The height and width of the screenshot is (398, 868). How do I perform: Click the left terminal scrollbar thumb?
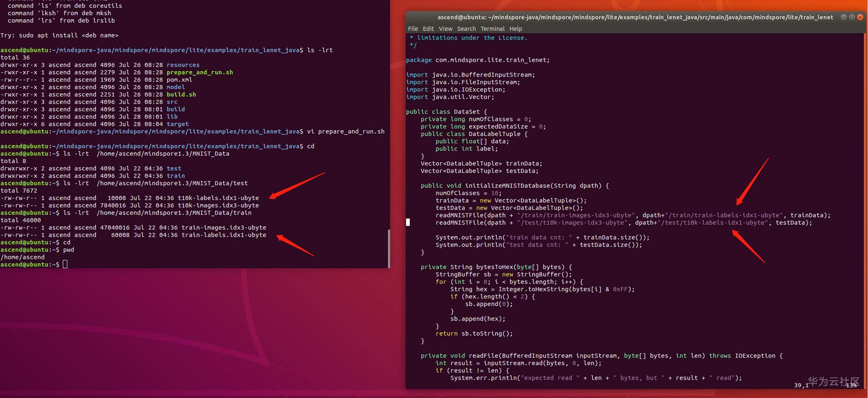(x=388, y=248)
